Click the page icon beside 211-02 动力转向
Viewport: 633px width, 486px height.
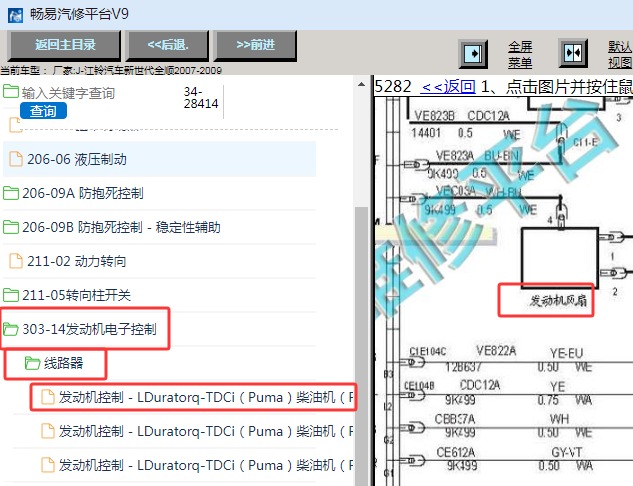16,261
